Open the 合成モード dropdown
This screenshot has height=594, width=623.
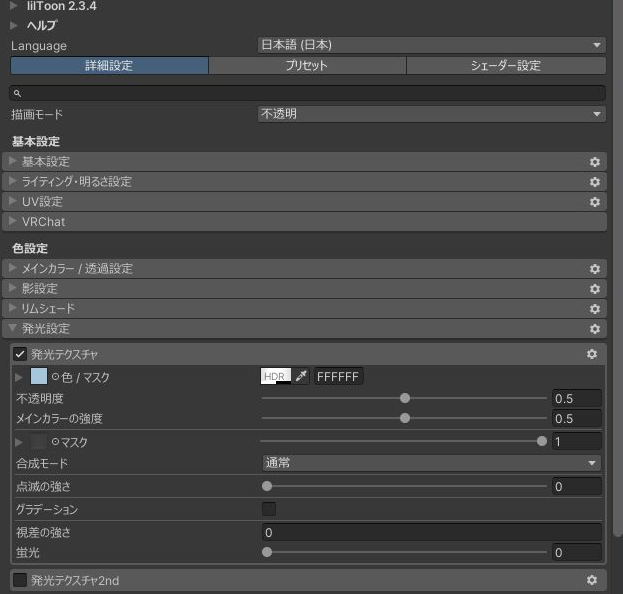[x=431, y=463]
